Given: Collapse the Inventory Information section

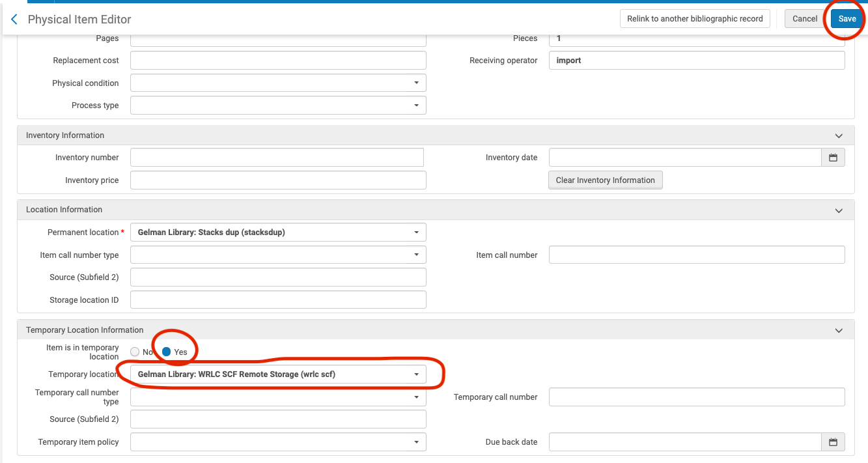Looking at the screenshot, I should tap(839, 135).
